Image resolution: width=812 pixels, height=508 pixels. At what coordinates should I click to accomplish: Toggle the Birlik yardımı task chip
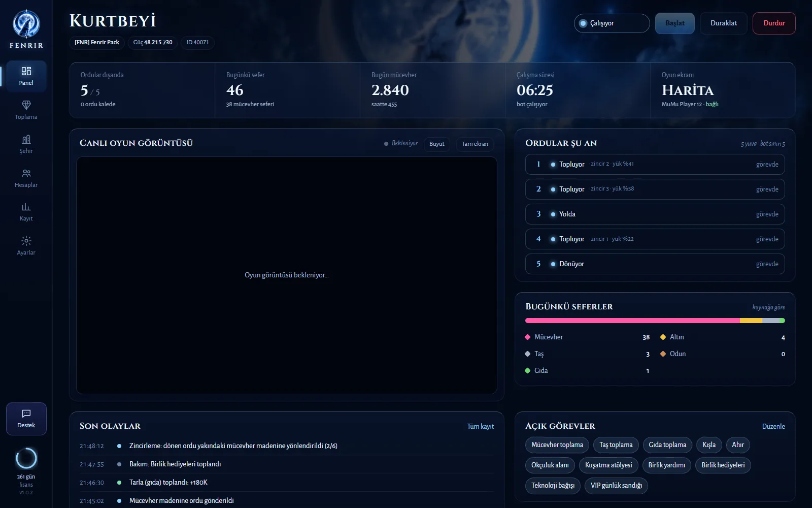click(667, 465)
